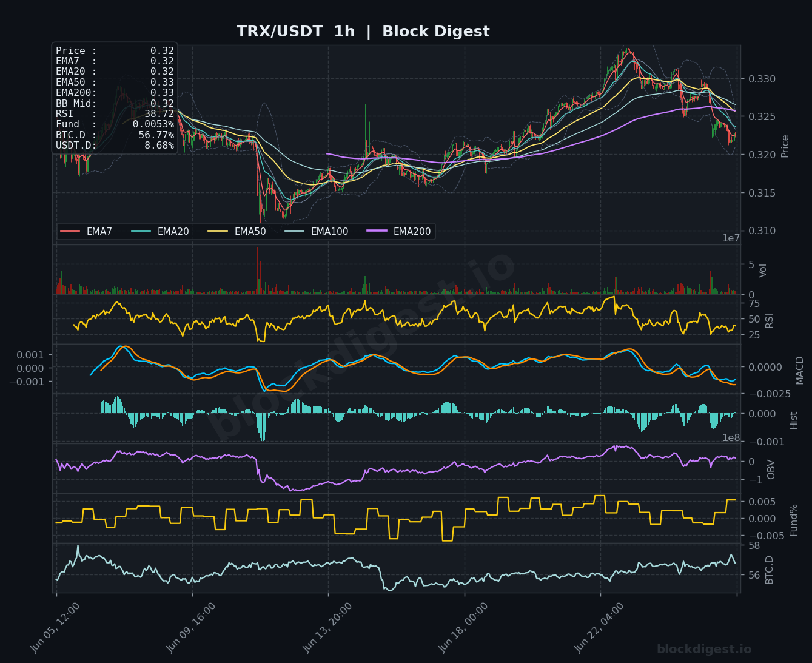
Task: Click the RSI axis title
Action: click(770, 320)
